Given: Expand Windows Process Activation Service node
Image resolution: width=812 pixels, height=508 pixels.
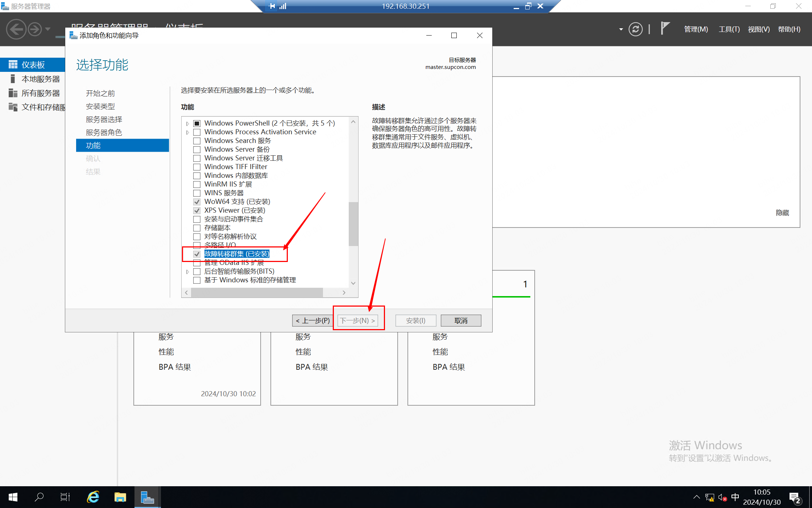Looking at the screenshot, I should tap(187, 132).
